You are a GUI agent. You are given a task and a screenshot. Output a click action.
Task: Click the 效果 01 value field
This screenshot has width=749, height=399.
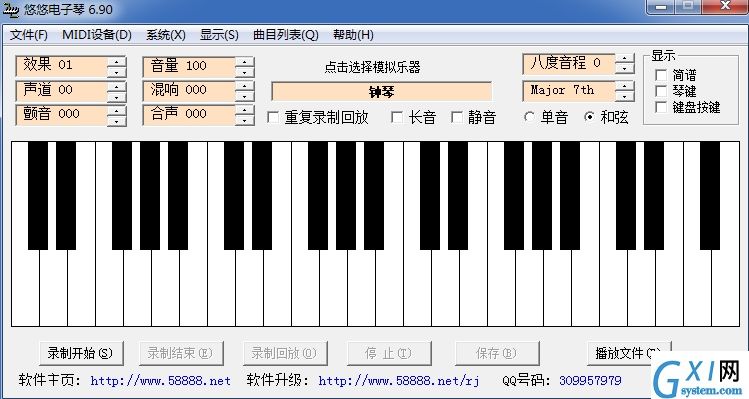(62, 66)
